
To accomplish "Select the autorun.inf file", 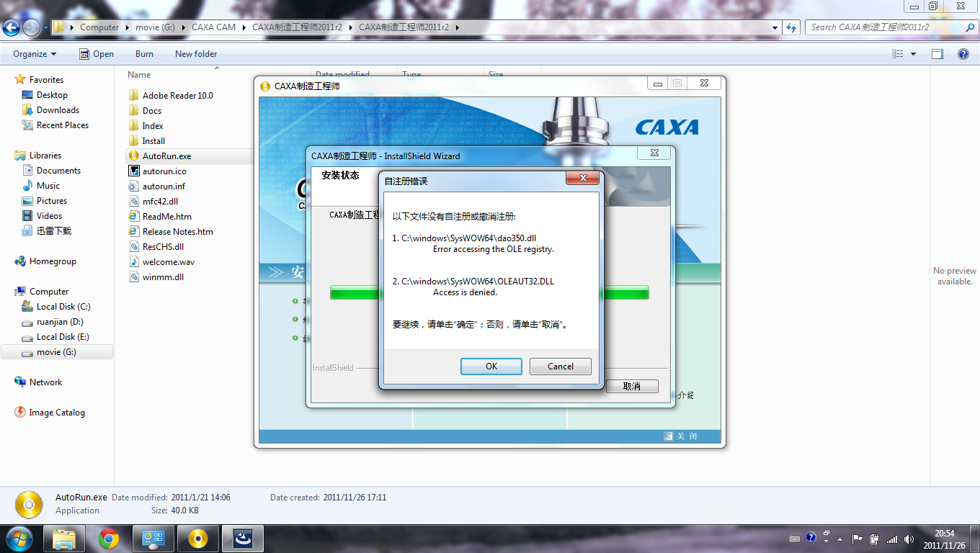I will click(164, 186).
